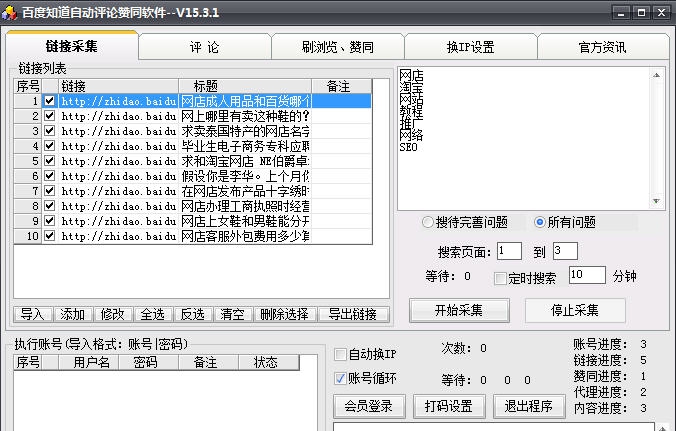Viewport: 676px width, 431px height.
Task: Click the 标题 column header
Action: click(x=245, y=86)
